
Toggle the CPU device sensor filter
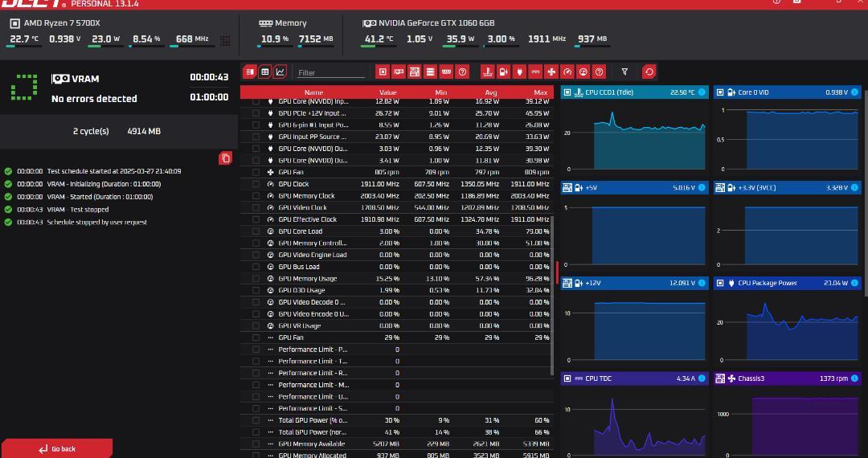pos(383,72)
